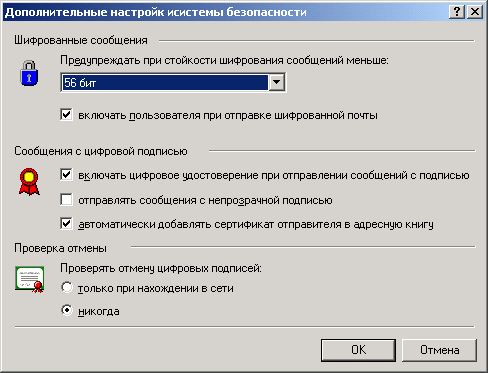Click the red ribbon digital signature icon

click(x=29, y=182)
